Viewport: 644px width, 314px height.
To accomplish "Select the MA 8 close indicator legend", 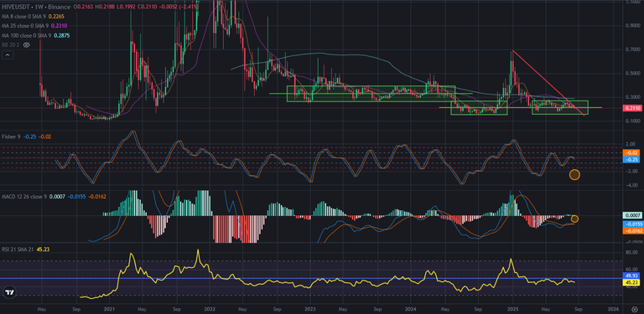I will coord(24,17).
